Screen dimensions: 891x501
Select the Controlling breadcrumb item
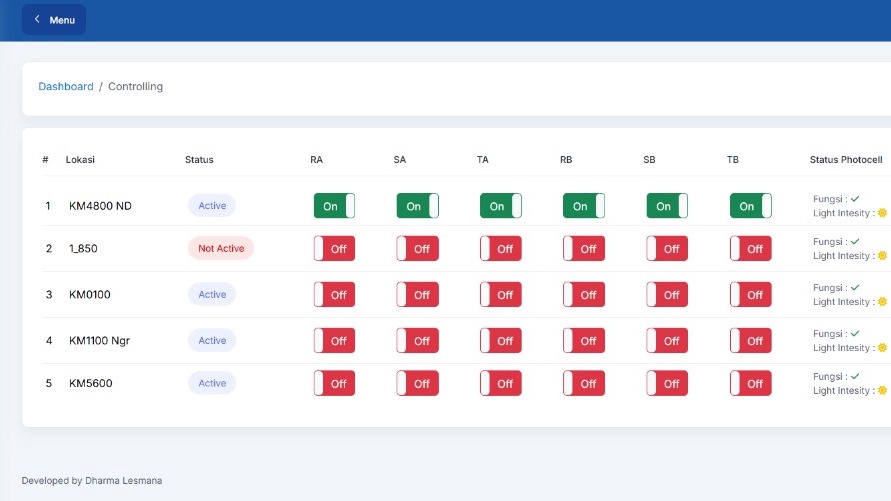[135, 87]
